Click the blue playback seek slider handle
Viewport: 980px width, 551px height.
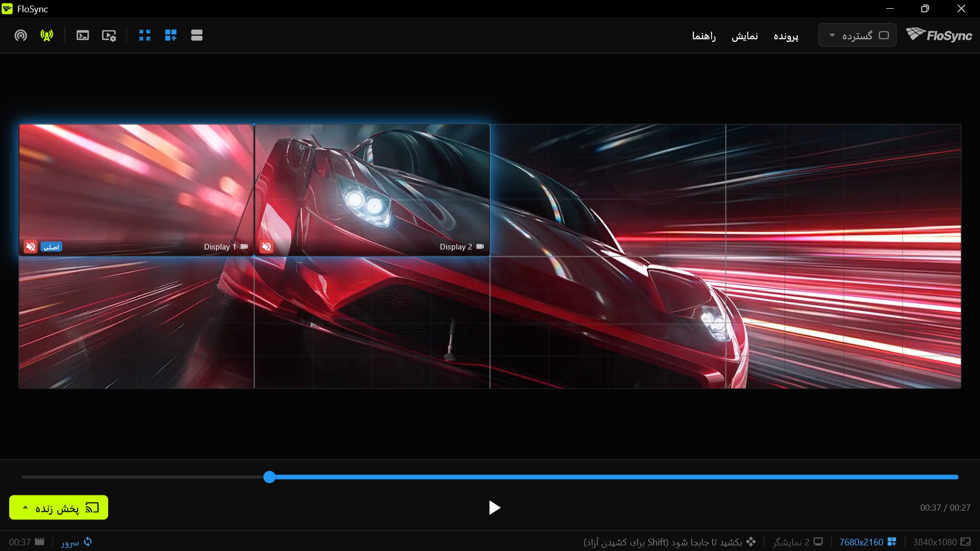coord(269,477)
